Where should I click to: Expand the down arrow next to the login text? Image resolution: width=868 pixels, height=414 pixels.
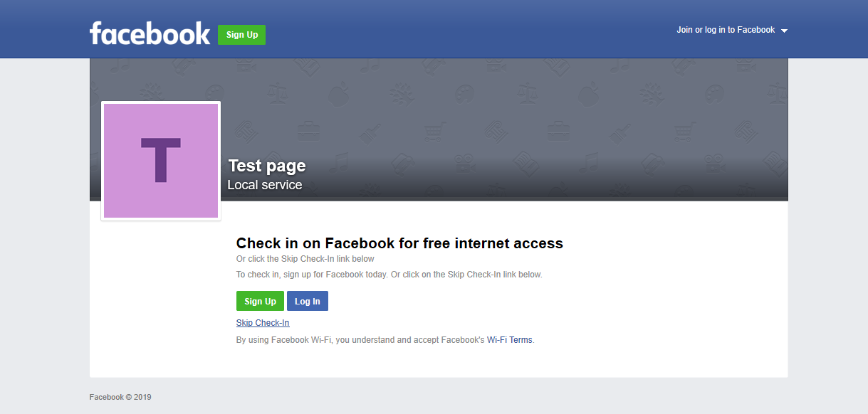784,31
